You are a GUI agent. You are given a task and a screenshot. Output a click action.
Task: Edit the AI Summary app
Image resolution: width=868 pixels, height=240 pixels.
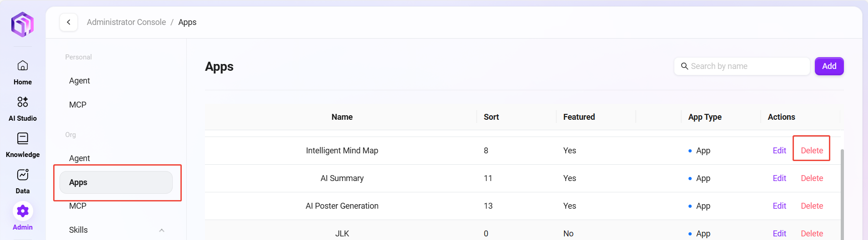(779, 178)
